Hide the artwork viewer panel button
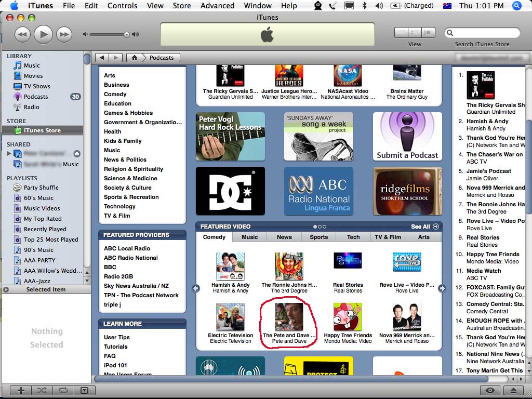Viewport: 532px width, 399px height. pyautogui.click(x=84, y=390)
